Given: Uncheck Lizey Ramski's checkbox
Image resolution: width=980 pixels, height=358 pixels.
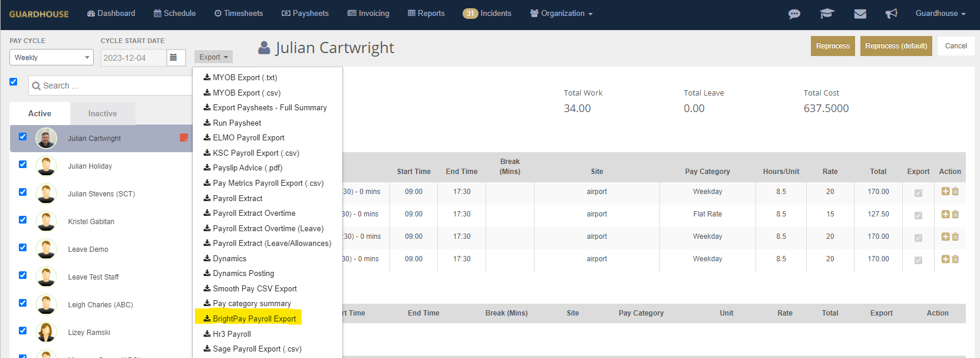Looking at the screenshot, I should pos(22,330).
